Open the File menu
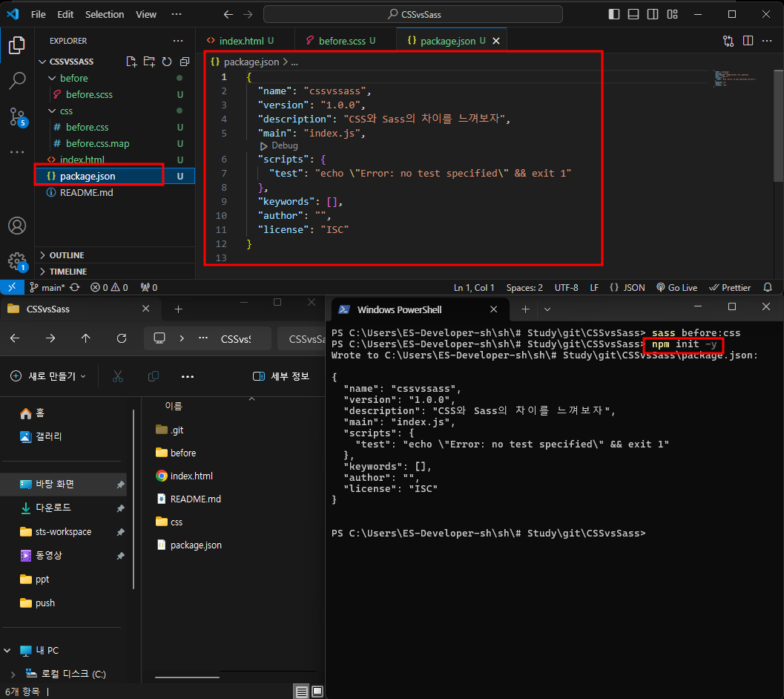The height and width of the screenshot is (699, 784). point(38,15)
